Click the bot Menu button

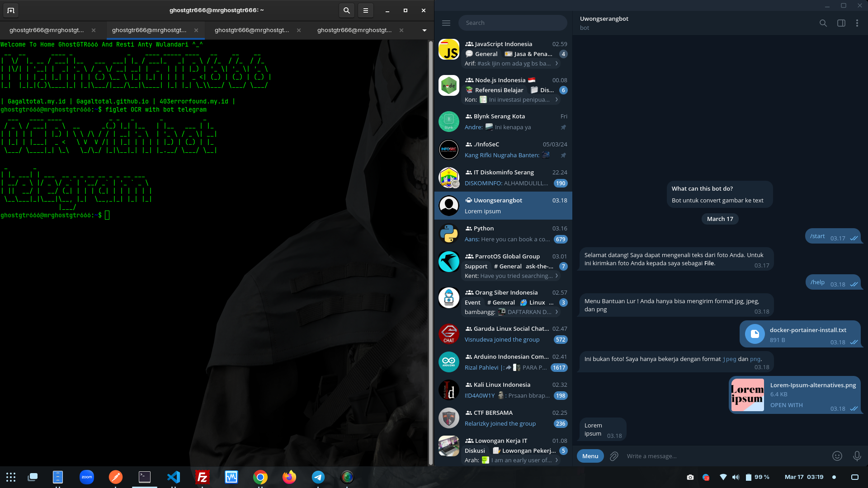tap(590, 456)
